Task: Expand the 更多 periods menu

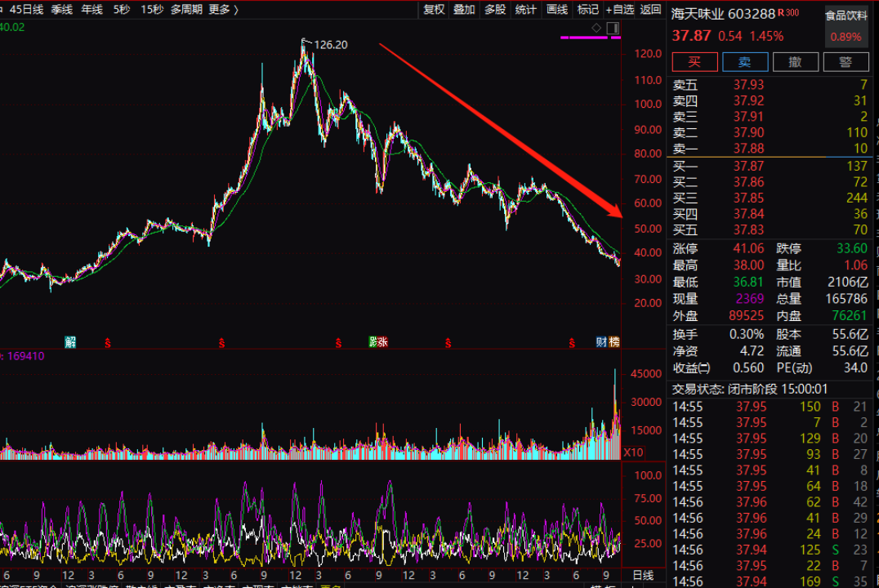Action: tap(223, 10)
